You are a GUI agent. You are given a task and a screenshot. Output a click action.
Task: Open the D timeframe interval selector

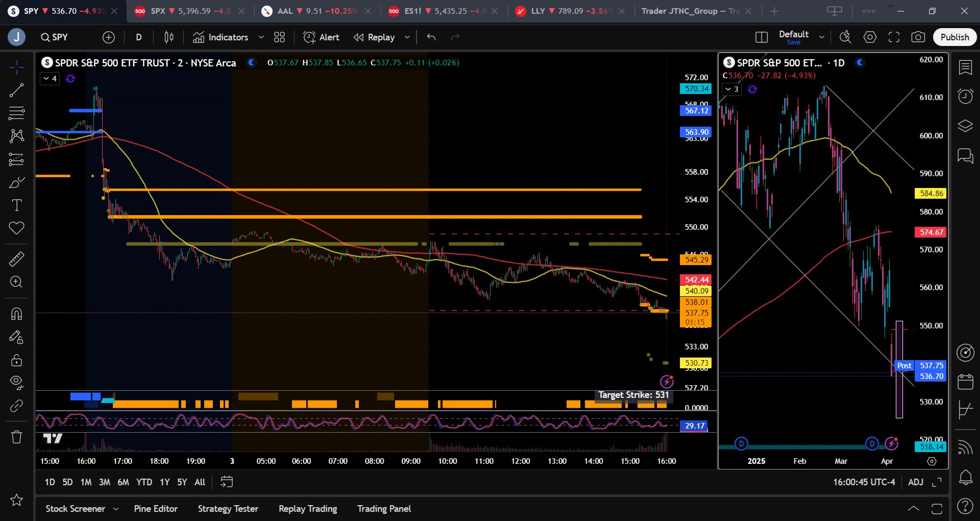(139, 37)
